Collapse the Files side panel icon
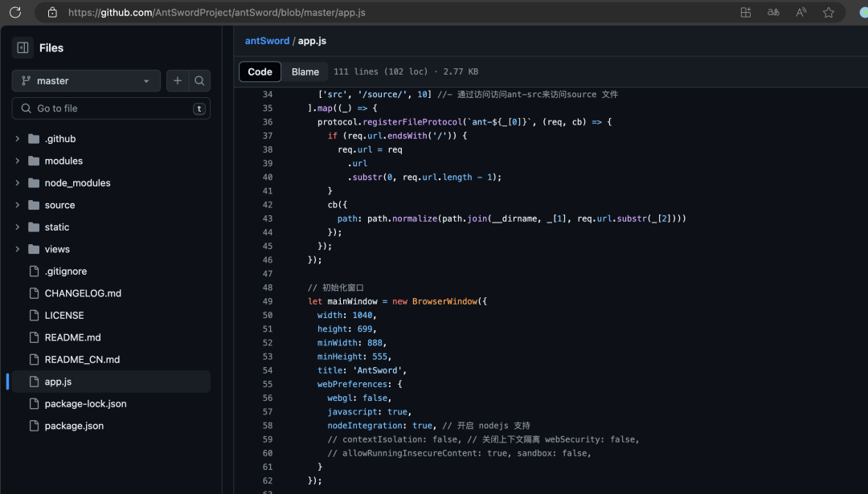 tap(23, 47)
